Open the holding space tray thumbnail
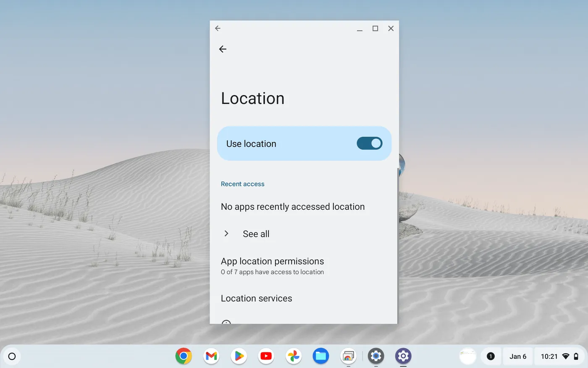The width and height of the screenshot is (588, 368). [x=467, y=356]
